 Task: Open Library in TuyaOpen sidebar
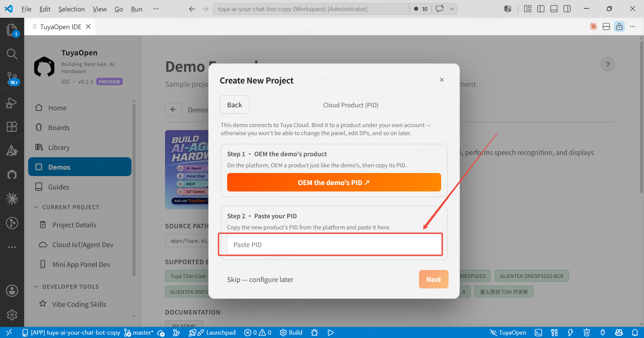(x=80, y=148)
